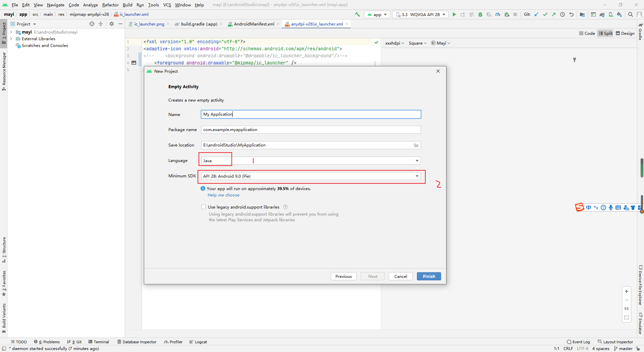
Task: Open the Project view selector dropdown
Action: 23,24
